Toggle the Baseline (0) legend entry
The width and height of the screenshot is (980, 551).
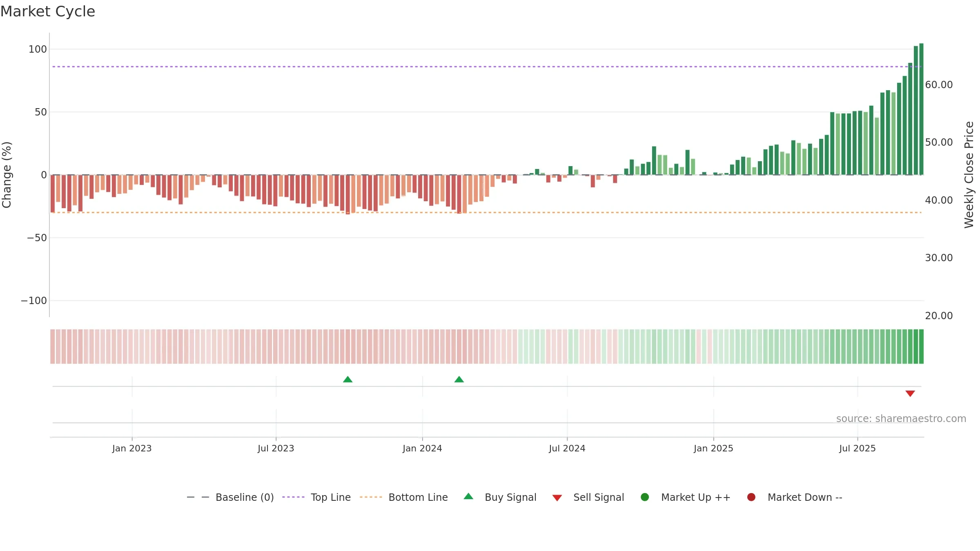click(x=230, y=497)
